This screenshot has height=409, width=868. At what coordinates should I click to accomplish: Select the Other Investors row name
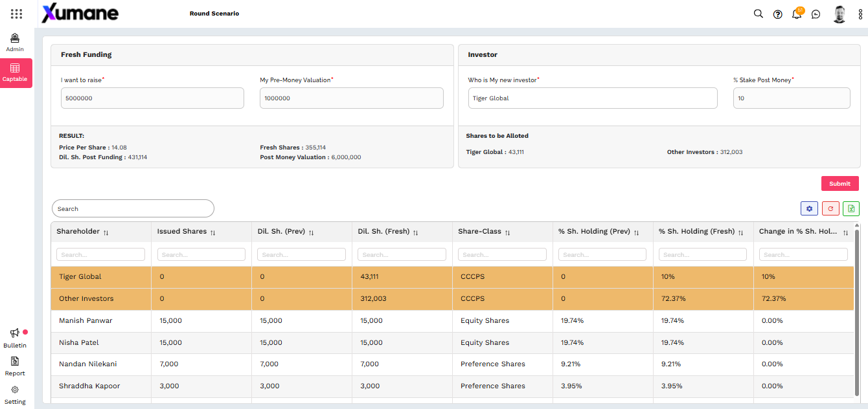pyautogui.click(x=86, y=299)
